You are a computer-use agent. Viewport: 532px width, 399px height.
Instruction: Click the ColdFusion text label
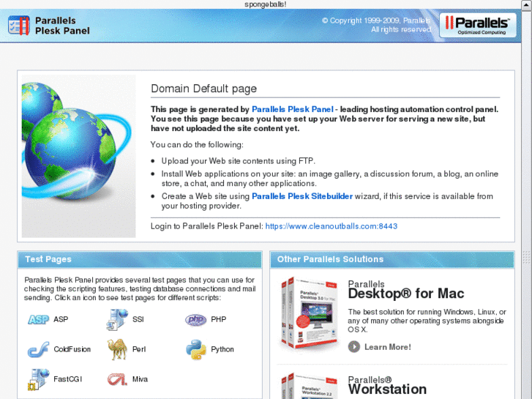[x=72, y=349]
